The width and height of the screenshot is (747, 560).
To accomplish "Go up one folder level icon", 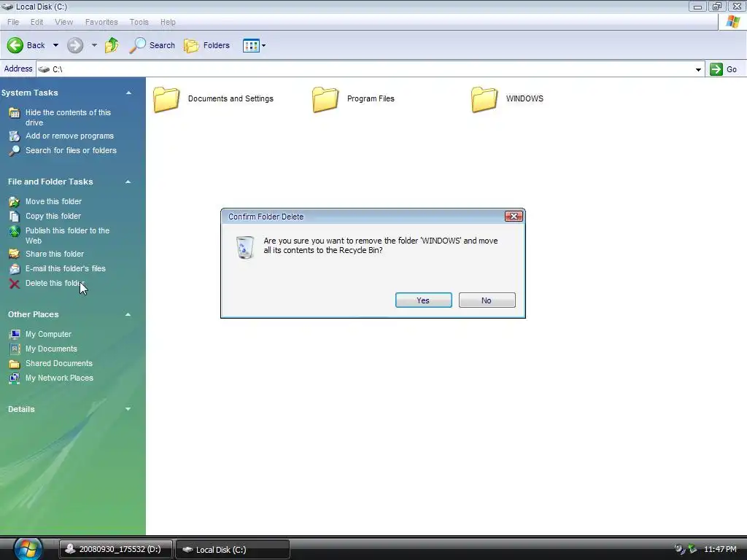I will (112, 45).
